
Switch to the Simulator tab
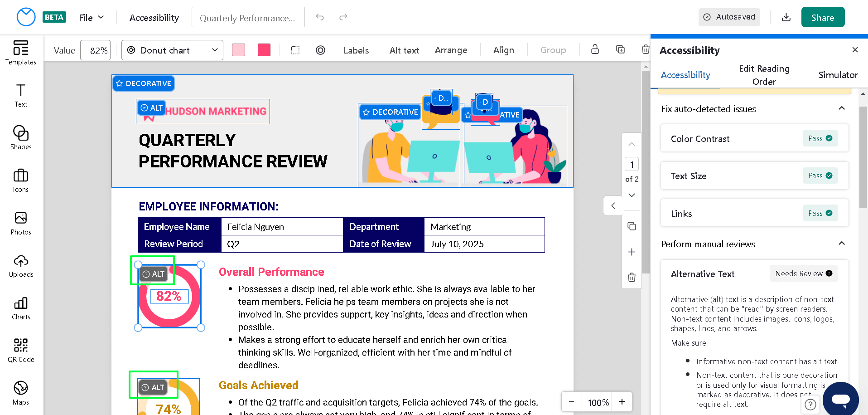(x=838, y=75)
